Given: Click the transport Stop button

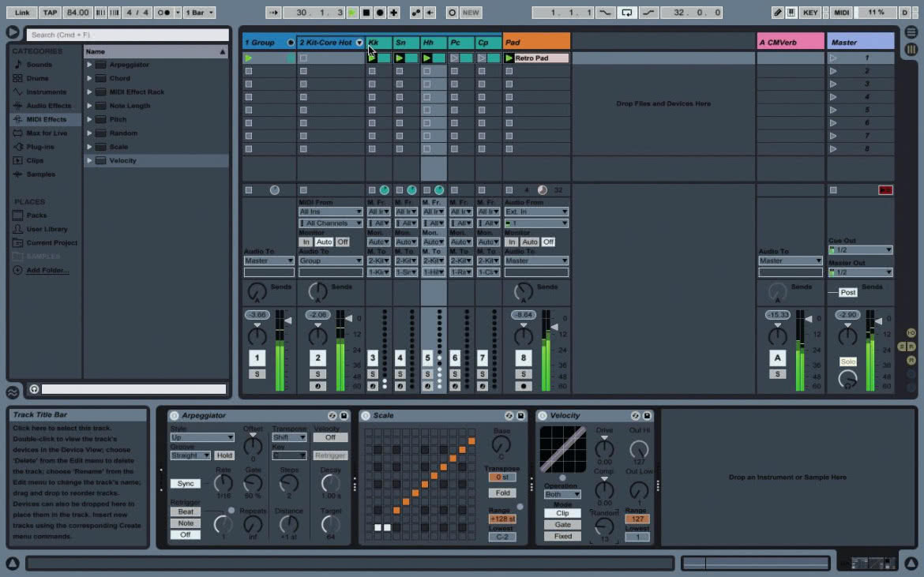Looking at the screenshot, I should (366, 13).
